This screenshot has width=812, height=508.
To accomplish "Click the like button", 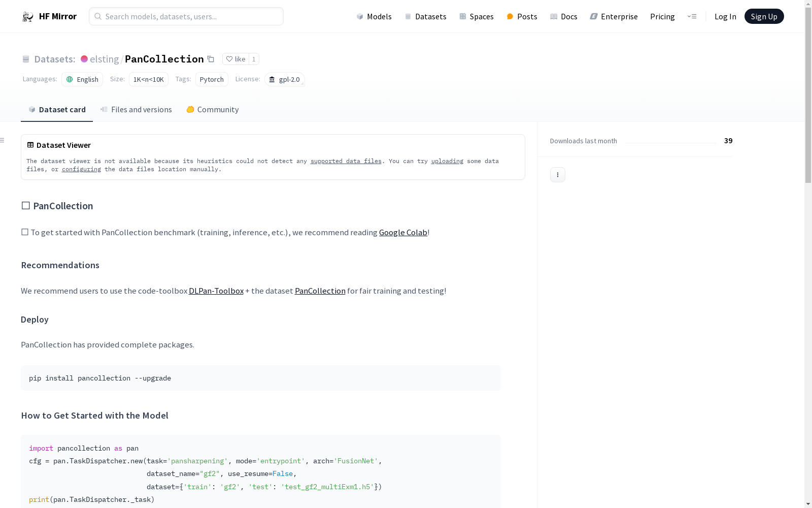I will click(x=235, y=59).
